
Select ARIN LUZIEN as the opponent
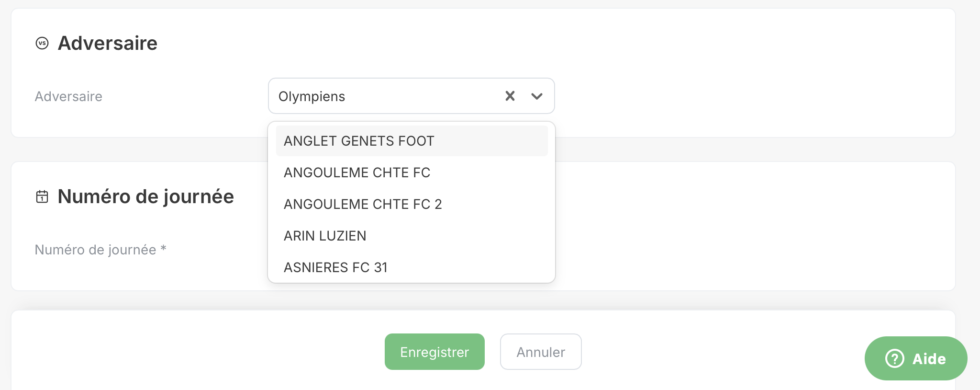(325, 236)
